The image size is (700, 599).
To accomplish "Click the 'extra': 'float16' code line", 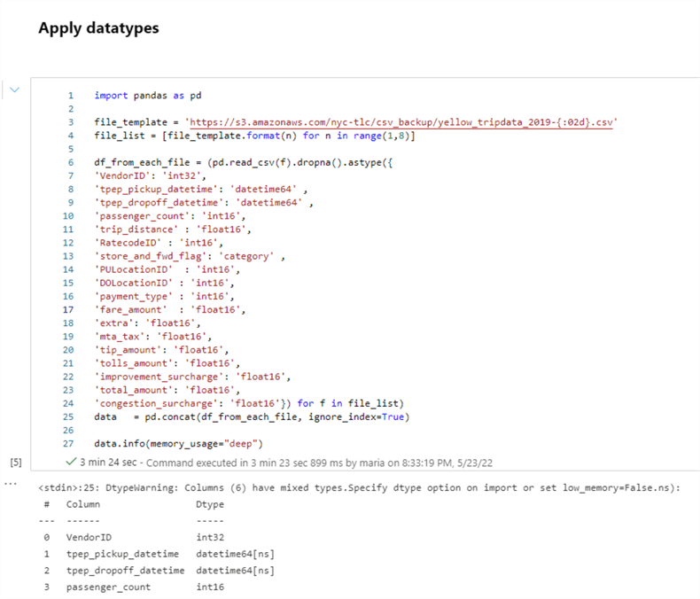I will tap(147, 323).
